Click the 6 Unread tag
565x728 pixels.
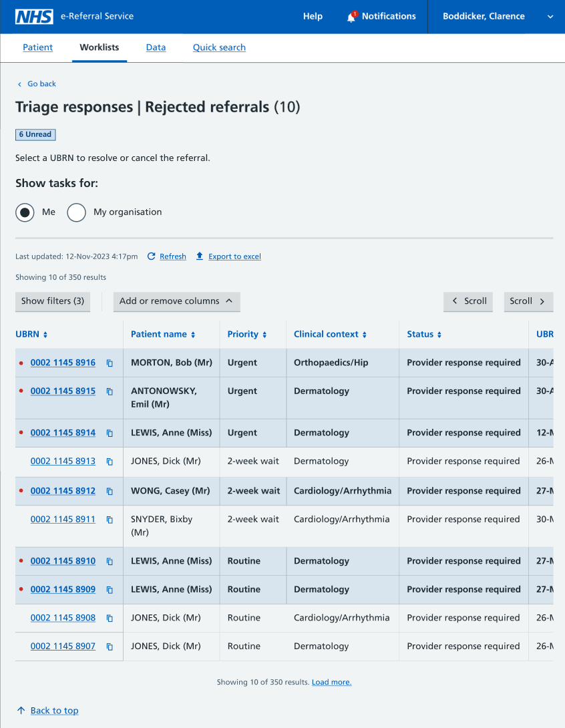35,135
